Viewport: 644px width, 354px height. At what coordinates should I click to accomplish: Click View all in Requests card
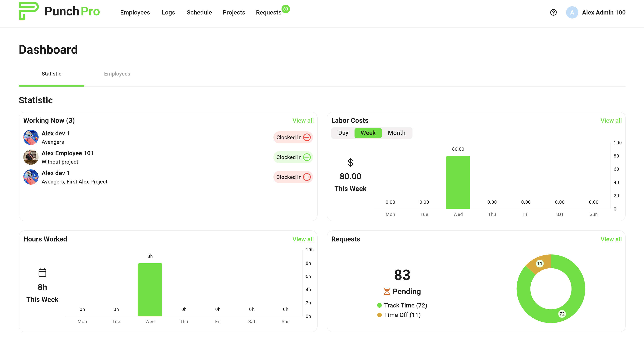tap(611, 239)
